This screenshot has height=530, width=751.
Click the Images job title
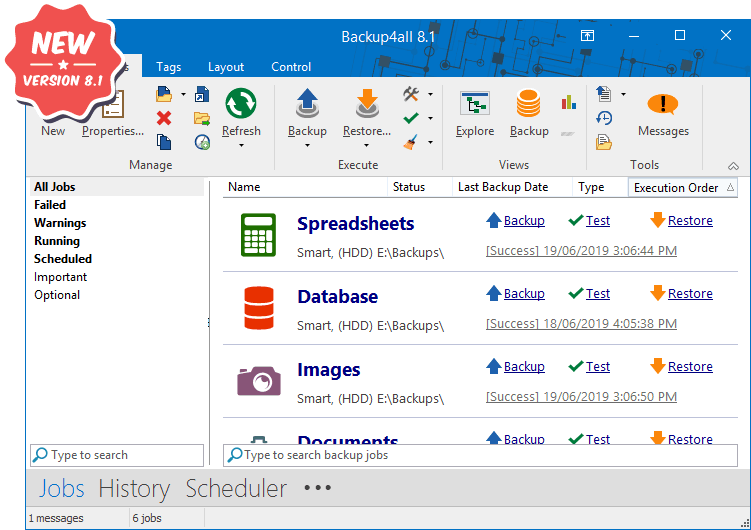[x=329, y=370]
